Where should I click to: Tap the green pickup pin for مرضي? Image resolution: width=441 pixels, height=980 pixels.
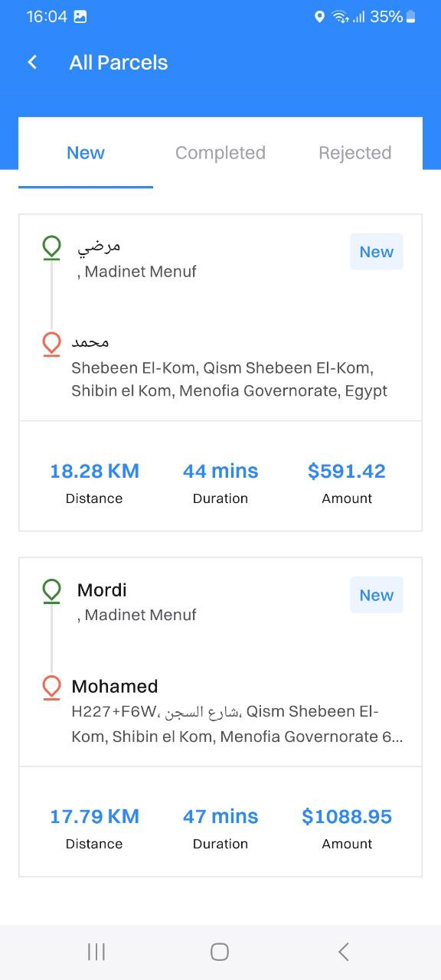[51, 248]
